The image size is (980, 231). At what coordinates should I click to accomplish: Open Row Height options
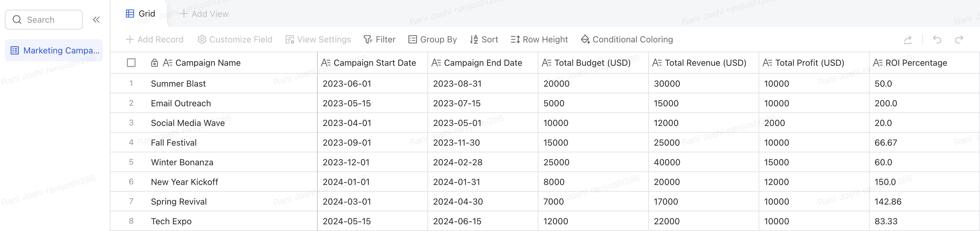point(539,40)
